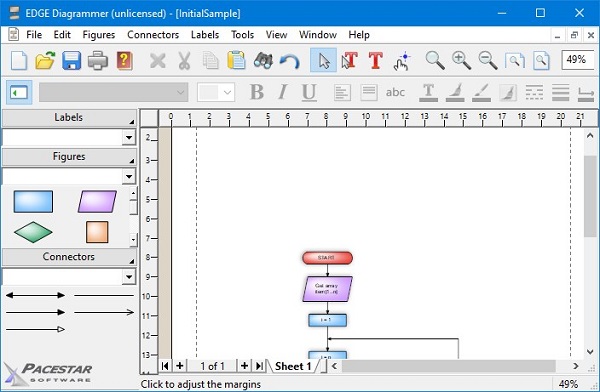Go to the last sheet button
600x392 pixels.
point(259,366)
